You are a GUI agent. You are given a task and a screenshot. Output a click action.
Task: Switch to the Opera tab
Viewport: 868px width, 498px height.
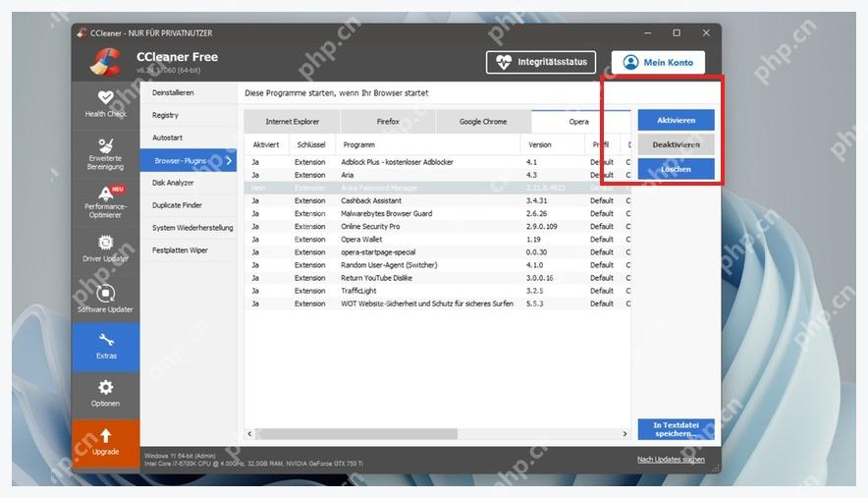[x=579, y=122]
